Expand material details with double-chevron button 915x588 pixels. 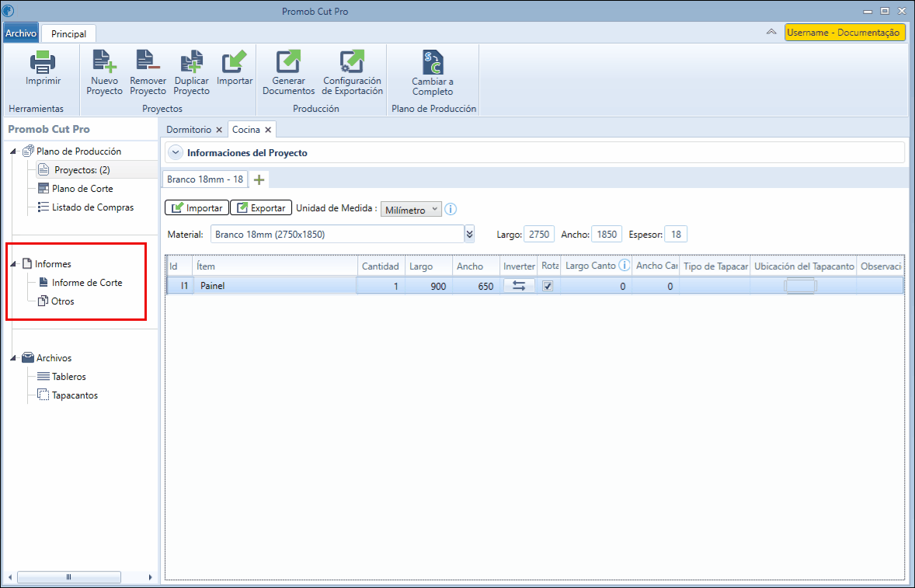(x=470, y=235)
